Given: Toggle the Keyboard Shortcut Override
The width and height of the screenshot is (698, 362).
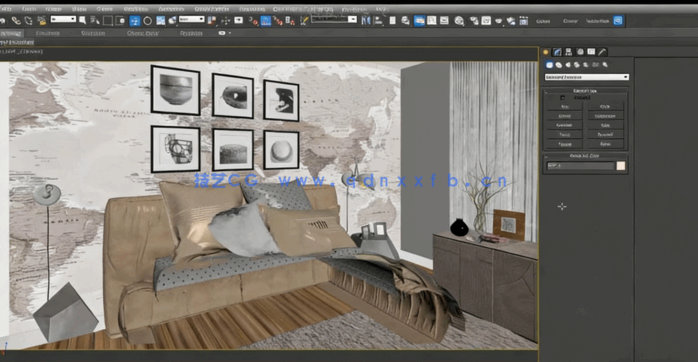Looking at the screenshot, I should [x=239, y=20].
